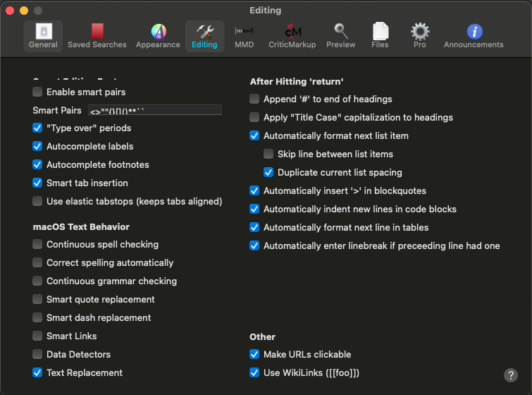Edit the Smart Pairs text field

click(x=155, y=110)
